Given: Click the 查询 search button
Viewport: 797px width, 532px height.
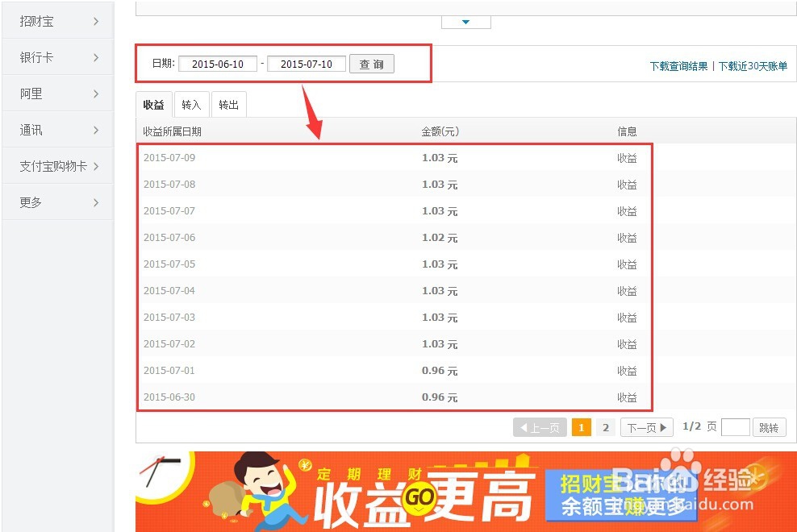Looking at the screenshot, I should (372, 64).
